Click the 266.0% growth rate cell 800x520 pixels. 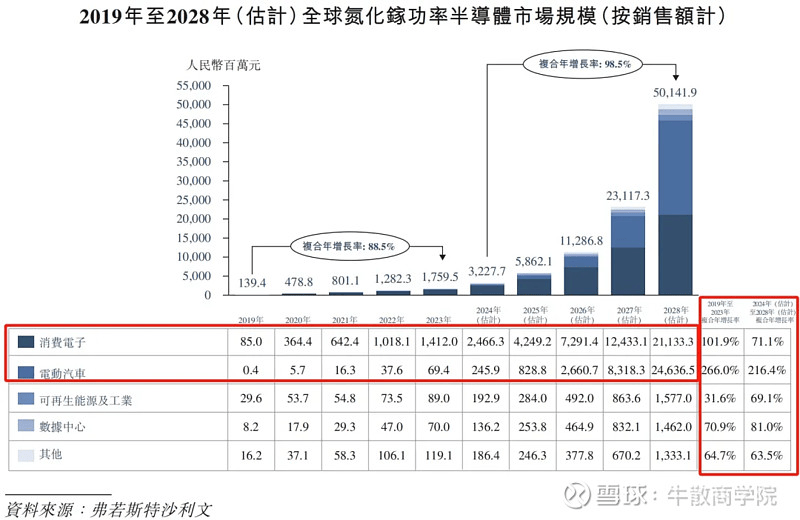click(720, 370)
